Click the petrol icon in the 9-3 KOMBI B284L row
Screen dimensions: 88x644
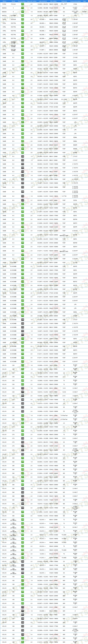pyautogui.click(x=23, y=312)
